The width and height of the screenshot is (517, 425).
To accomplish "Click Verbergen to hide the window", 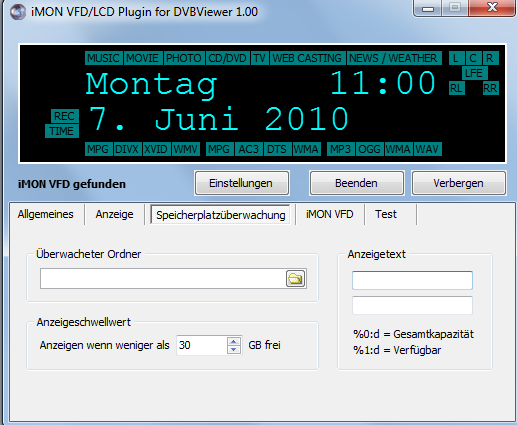I will [x=459, y=183].
